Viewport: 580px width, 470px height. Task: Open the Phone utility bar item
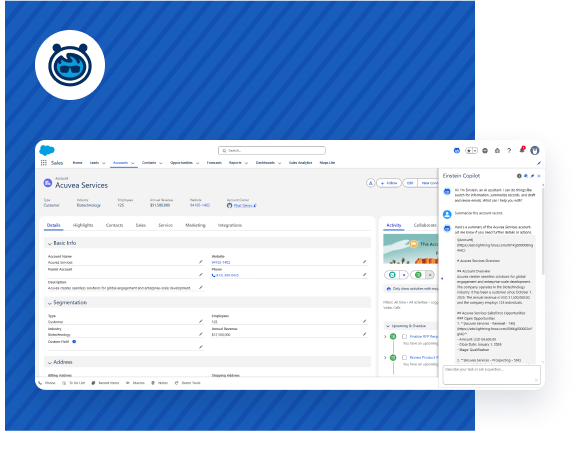click(x=47, y=383)
